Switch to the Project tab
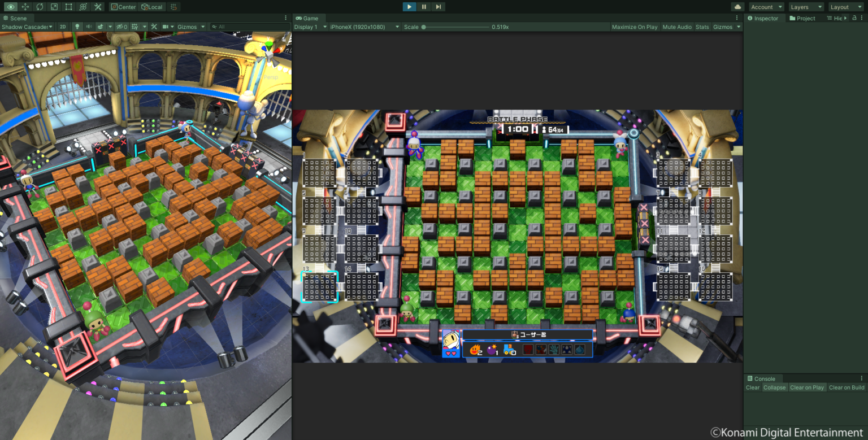 [802, 18]
